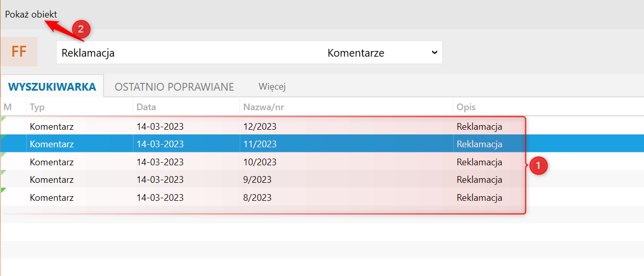Click the orange FF logo icon
This screenshot has height=276, width=644.
(x=19, y=52)
